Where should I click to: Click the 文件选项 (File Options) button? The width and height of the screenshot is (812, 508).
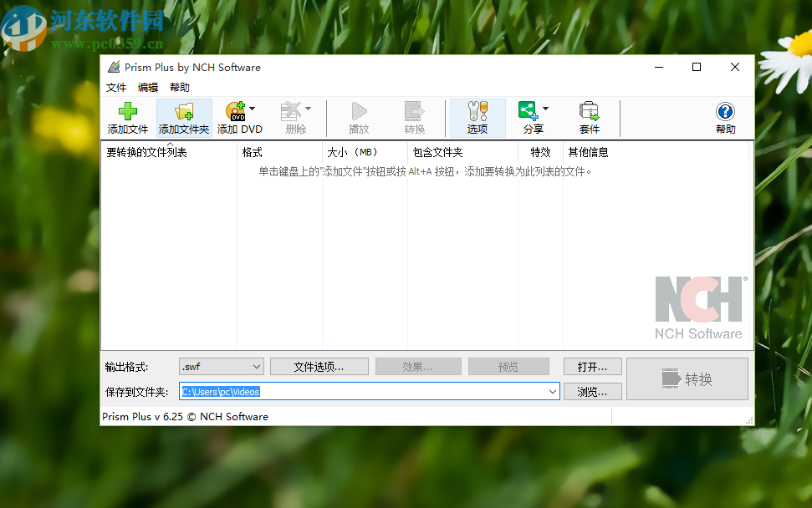point(319,366)
